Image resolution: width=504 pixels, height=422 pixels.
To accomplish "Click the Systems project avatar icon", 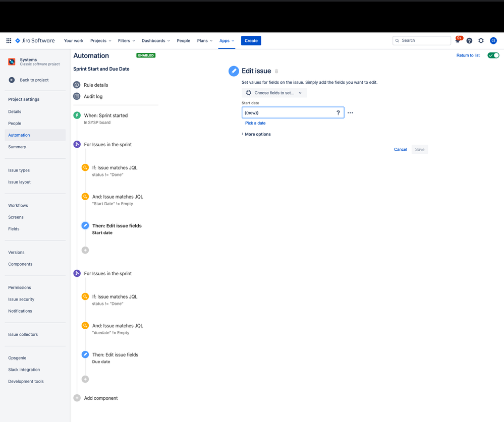I will tap(12, 62).
